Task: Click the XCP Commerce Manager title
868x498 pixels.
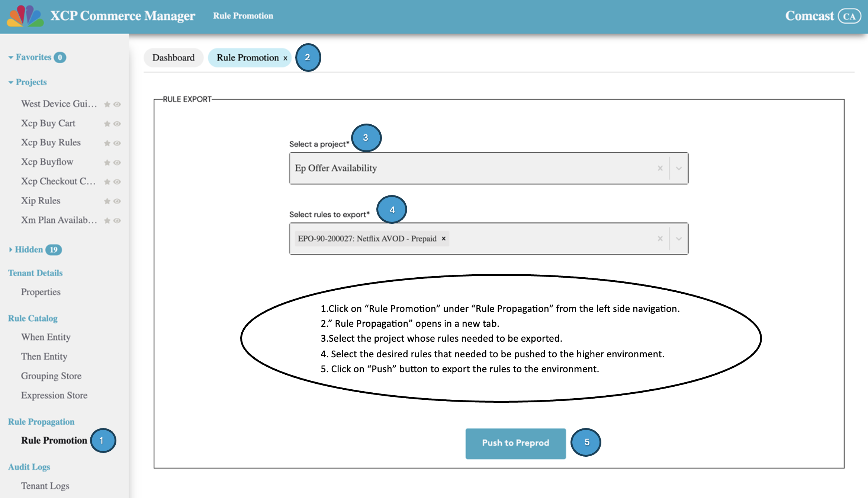Action: tap(123, 16)
